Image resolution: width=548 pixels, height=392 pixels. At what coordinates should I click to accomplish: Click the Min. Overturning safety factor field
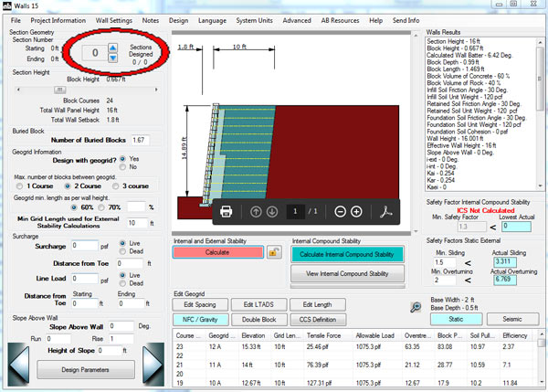[444, 281]
